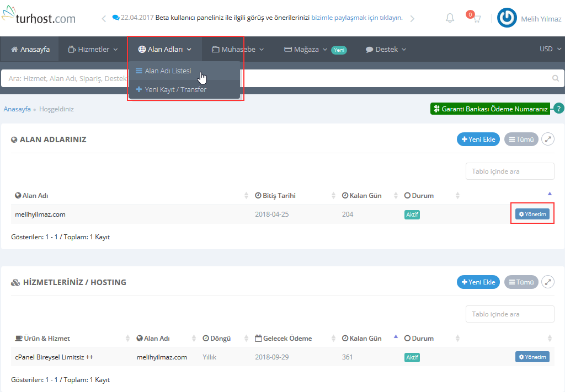Click the next announcement arrow

[412, 18]
